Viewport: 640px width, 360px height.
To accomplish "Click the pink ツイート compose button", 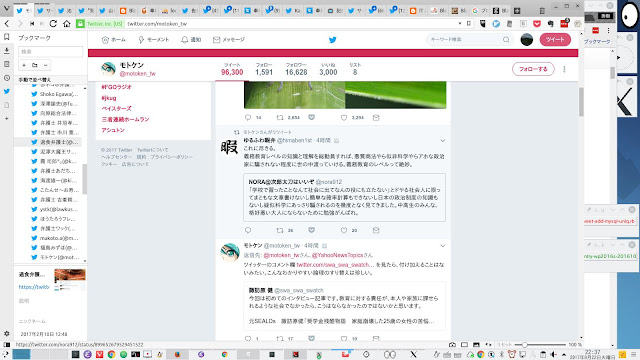I will tap(555, 40).
